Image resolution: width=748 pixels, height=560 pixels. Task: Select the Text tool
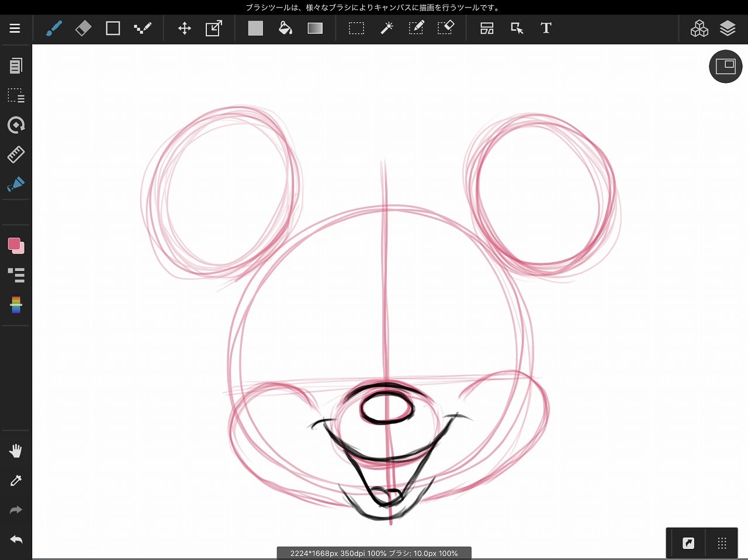coord(546,28)
